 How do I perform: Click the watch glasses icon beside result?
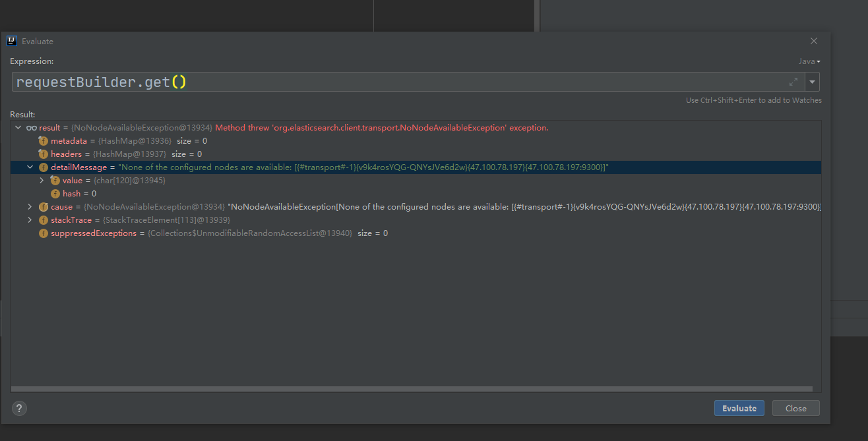coord(32,128)
